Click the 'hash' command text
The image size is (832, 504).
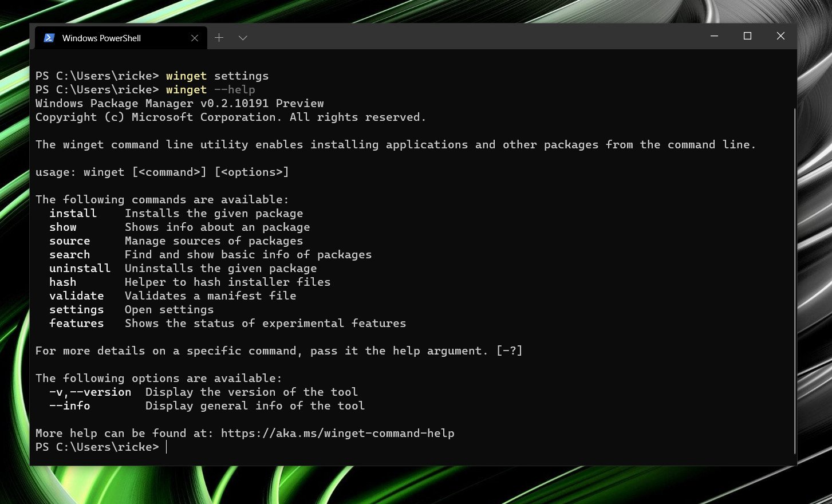click(x=63, y=282)
